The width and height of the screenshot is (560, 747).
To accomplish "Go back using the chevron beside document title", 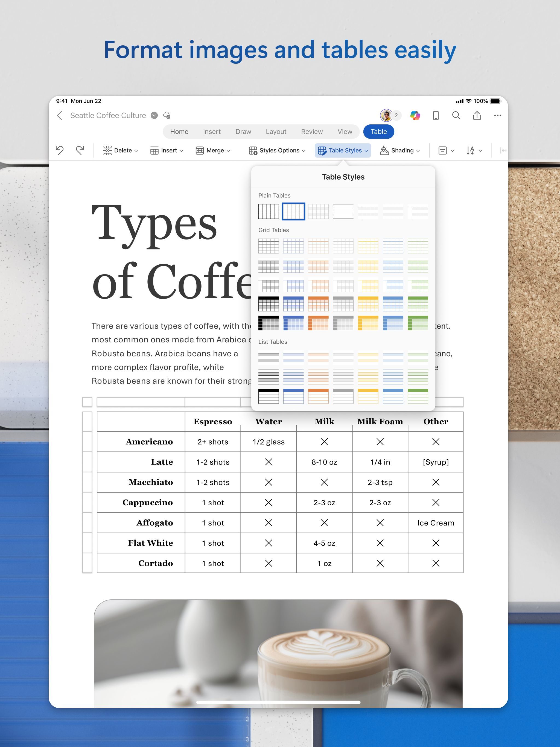I will click(60, 115).
